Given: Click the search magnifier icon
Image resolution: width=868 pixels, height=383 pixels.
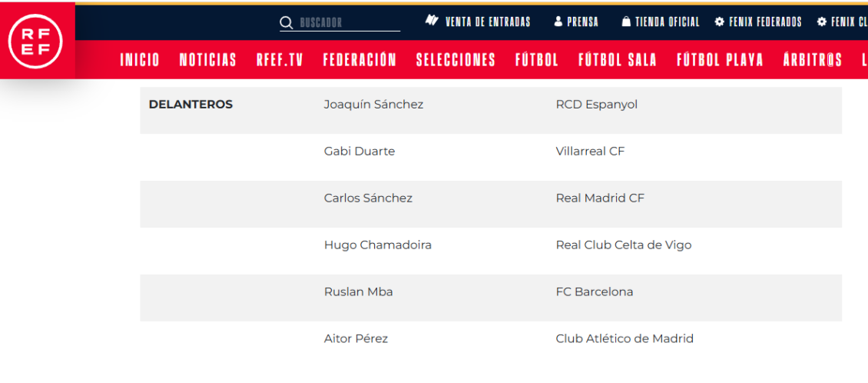Looking at the screenshot, I should click(x=287, y=23).
